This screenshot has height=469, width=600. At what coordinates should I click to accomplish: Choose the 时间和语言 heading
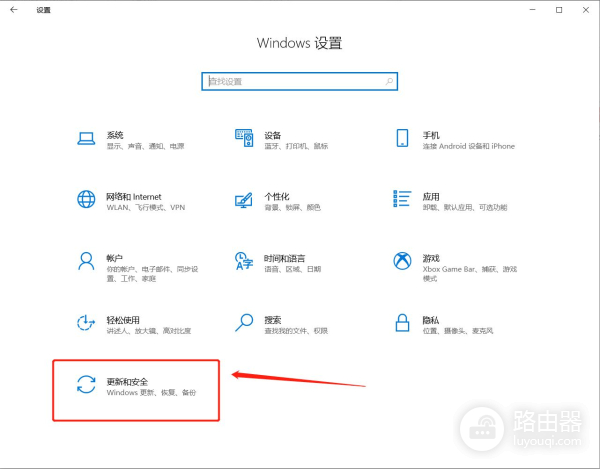[285, 258]
